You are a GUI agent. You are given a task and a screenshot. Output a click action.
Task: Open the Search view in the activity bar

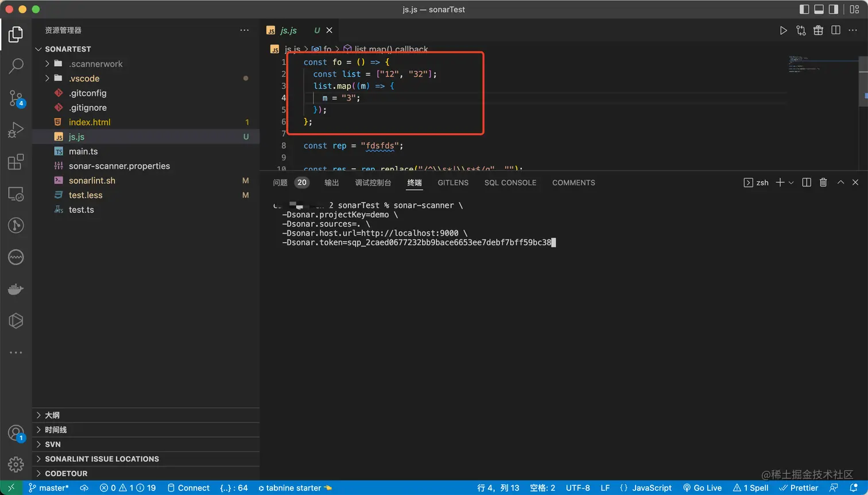pyautogui.click(x=16, y=66)
